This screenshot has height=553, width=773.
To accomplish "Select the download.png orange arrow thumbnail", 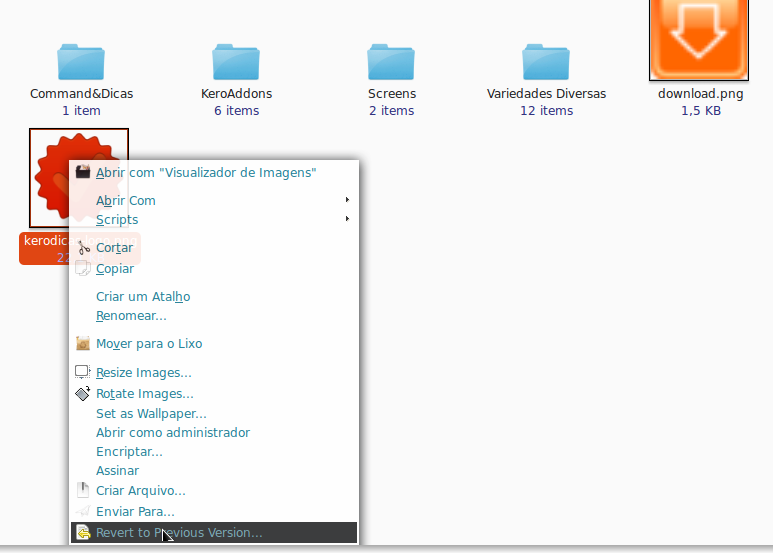I will [x=699, y=39].
